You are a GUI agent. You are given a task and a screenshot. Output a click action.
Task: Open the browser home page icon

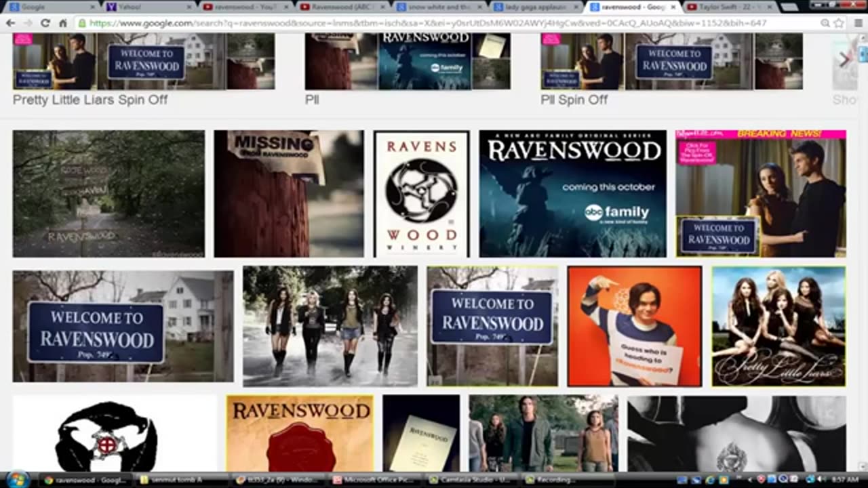coord(62,23)
